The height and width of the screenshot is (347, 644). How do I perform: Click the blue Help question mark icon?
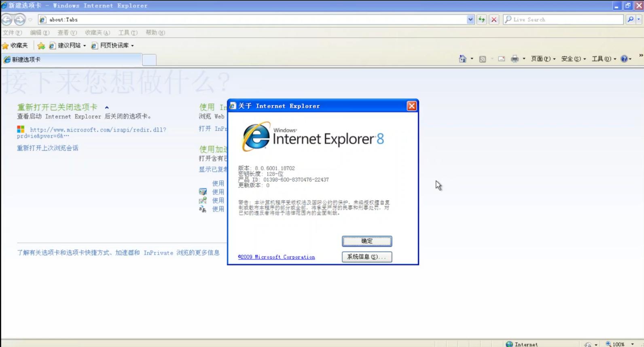pyautogui.click(x=624, y=59)
